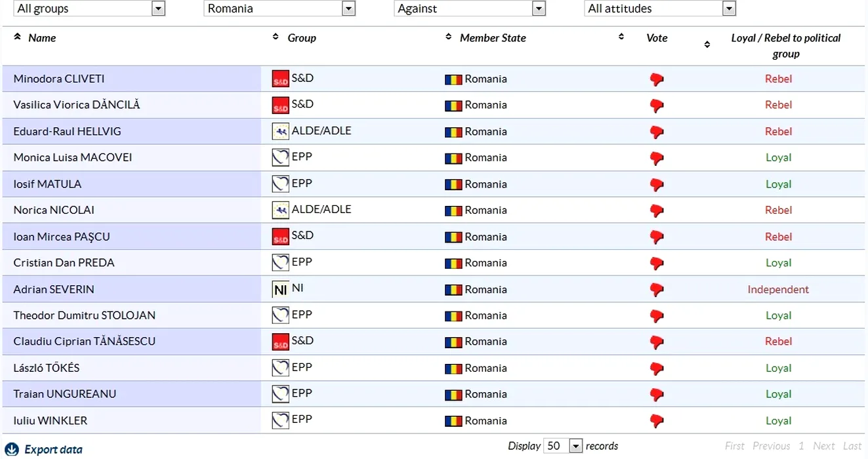This screenshot has height=459, width=868.
Task: Sort table by the Group column header
Action: [x=302, y=38]
